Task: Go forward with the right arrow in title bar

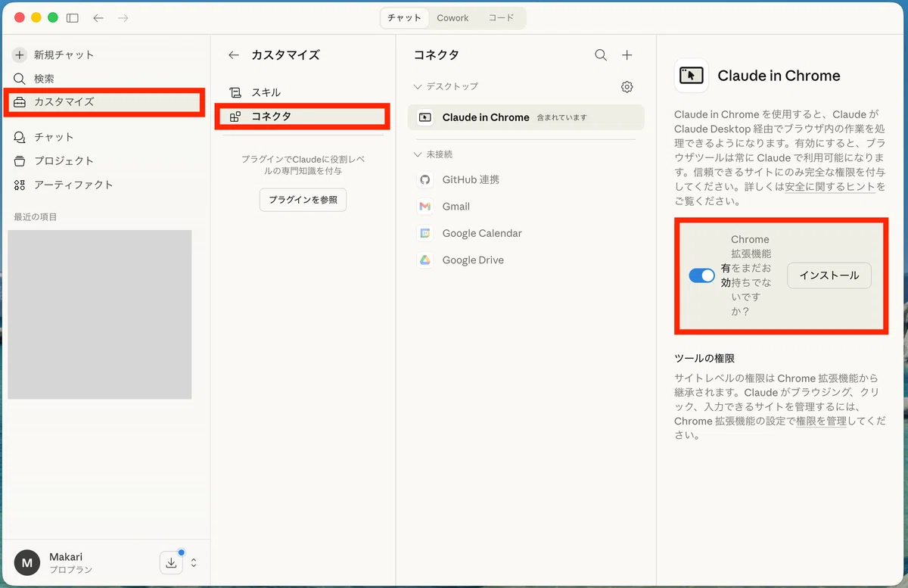Action: coord(123,17)
